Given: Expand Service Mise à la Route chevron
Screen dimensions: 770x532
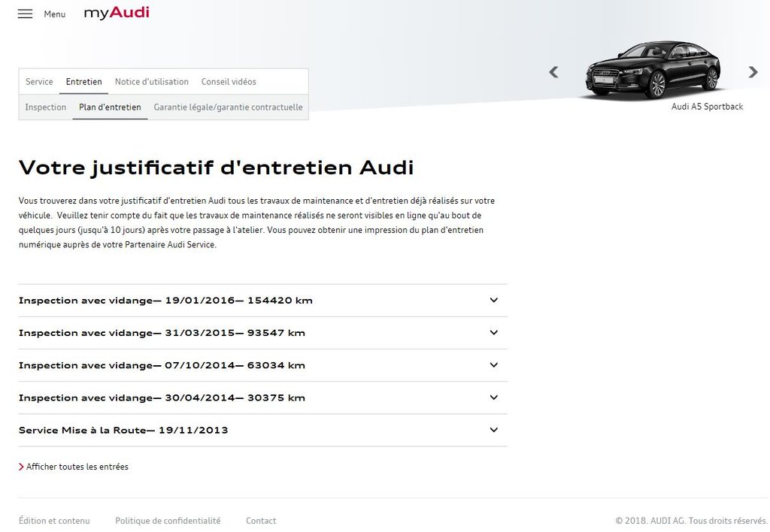Looking at the screenshot, I should click(x=493, y=431).
